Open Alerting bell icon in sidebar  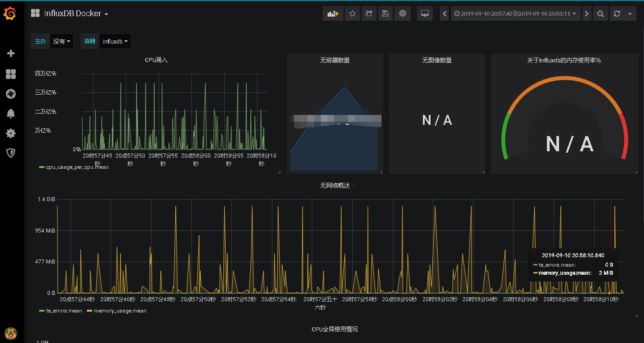(x=11, y=114)
